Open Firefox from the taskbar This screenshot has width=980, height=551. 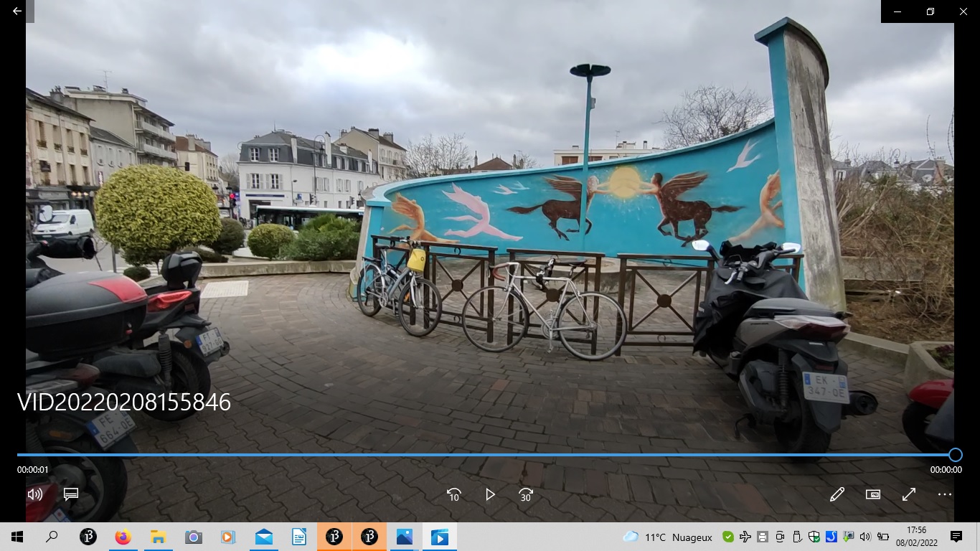pyautogui.click(x=123, y=537)
